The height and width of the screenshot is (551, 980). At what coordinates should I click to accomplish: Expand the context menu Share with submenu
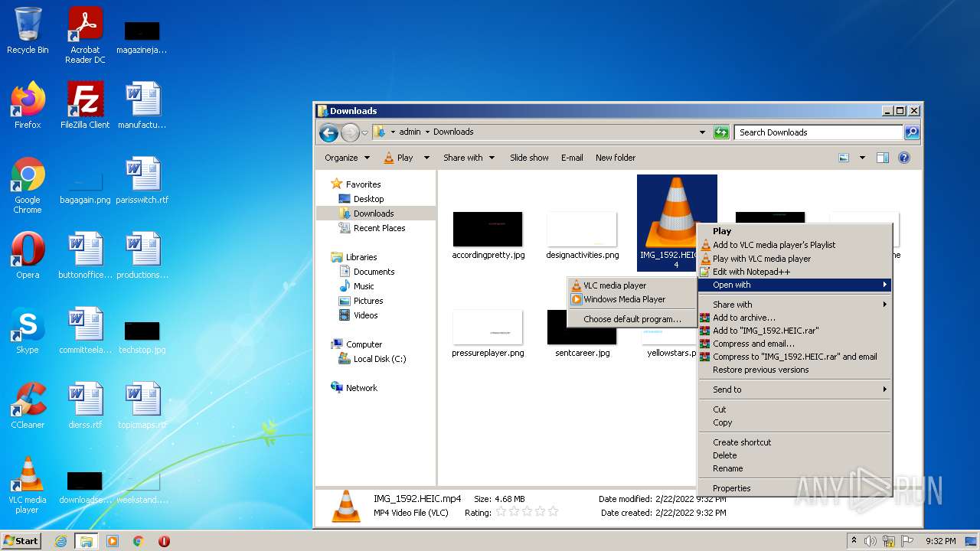[795, 305]
